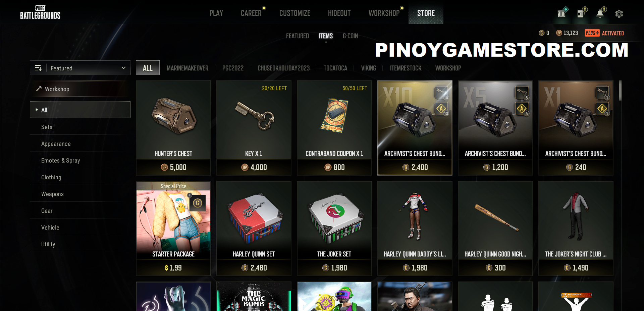Open the Harley Quinn Set item
644x311 pixels.
click(254, 228)
